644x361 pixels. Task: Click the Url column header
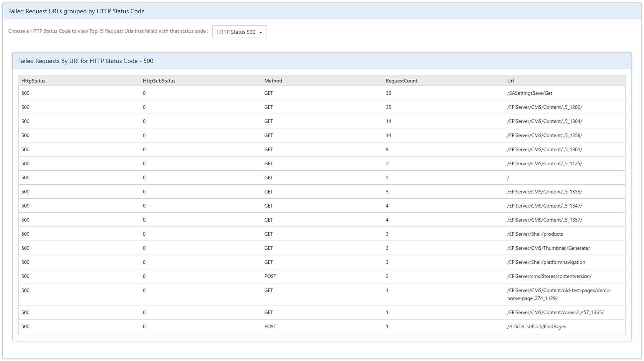510,81
